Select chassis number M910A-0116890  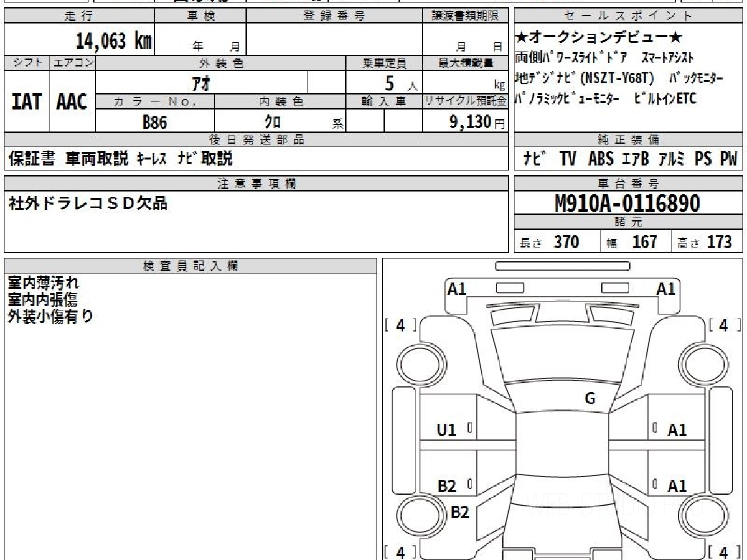[627, 203]
